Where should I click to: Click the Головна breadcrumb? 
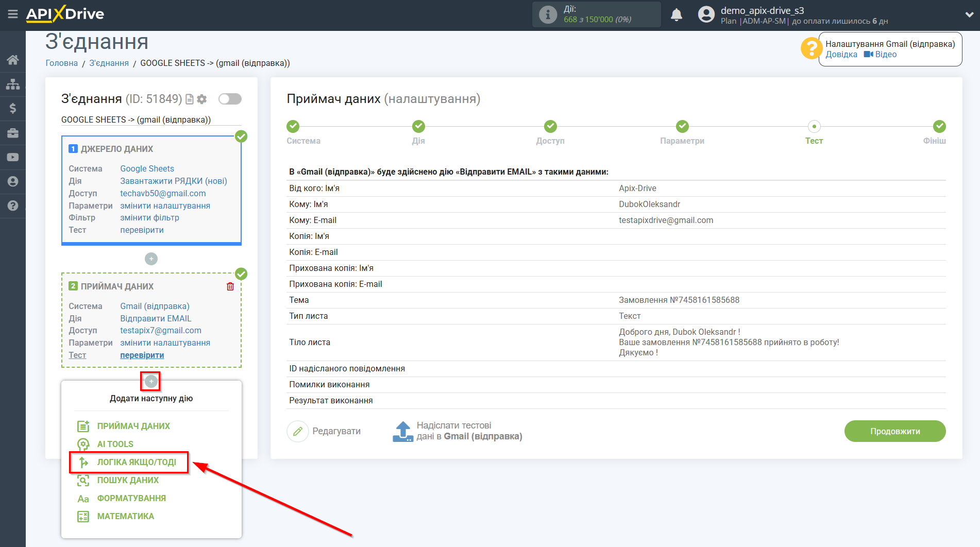pos(62,63)
